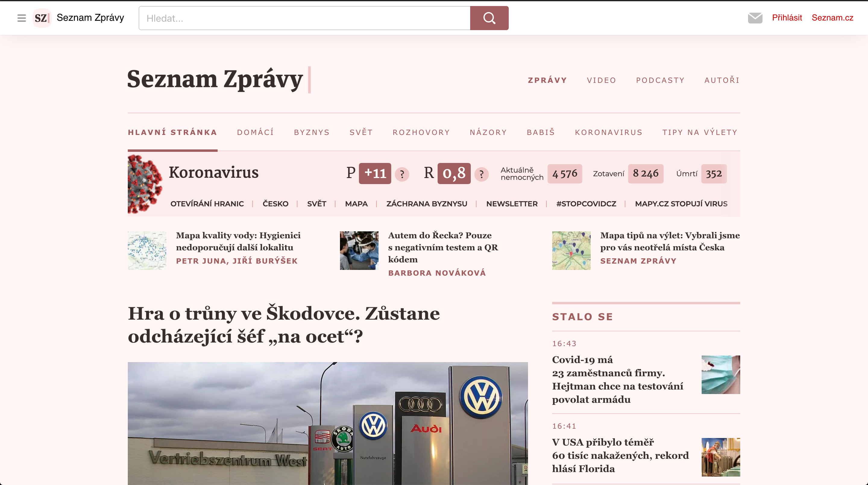Image resolution: width=868 pixels, height=485 pixels.
Task: Select the AUTOŘI top section
Action: (722, 80)
